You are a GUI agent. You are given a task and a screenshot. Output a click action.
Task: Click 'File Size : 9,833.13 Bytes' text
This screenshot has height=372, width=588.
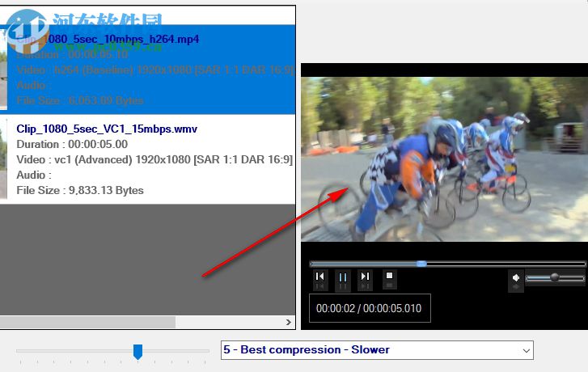coord(80,191)
